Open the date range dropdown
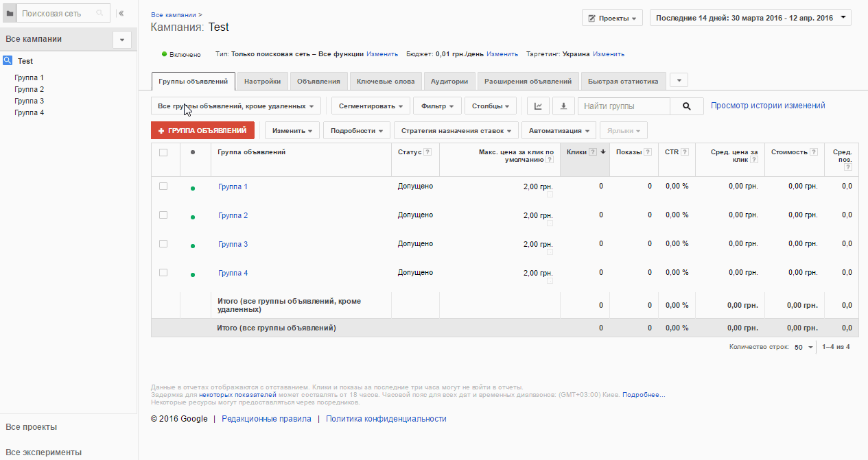Screen dimensions: 868x460 point(750,18)
